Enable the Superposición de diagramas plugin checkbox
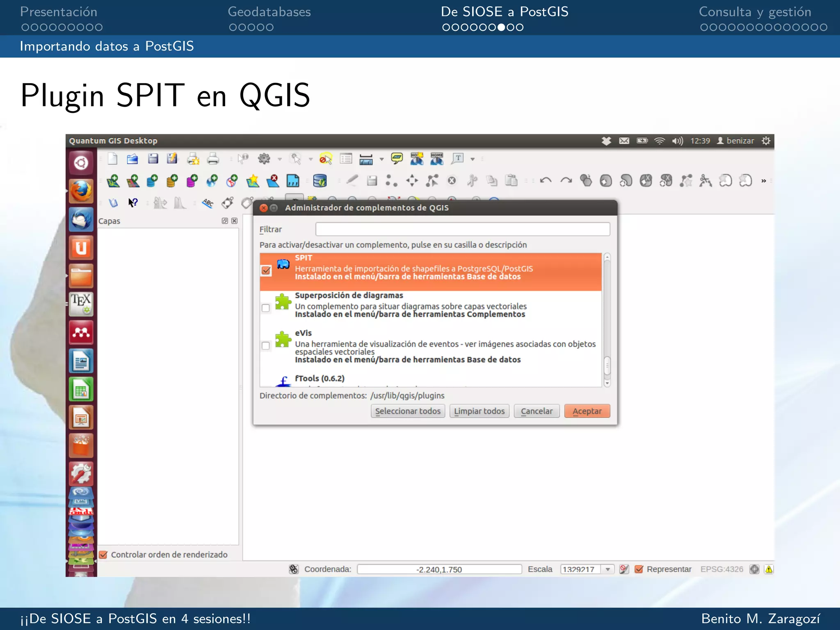Viewport: 840px width, 630px height. pyautogui.click(x=266, y=308)
